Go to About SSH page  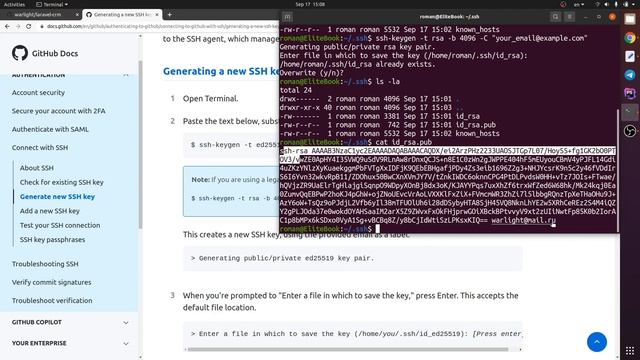tap(37, 168)
